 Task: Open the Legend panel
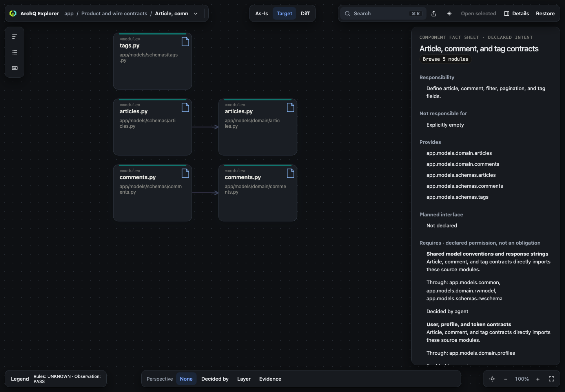coord(20,379)
